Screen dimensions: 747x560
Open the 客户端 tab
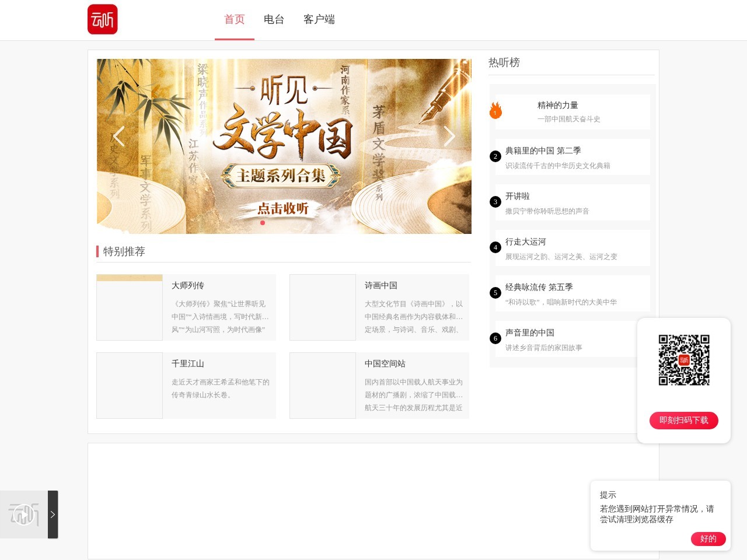pos(319,19)
